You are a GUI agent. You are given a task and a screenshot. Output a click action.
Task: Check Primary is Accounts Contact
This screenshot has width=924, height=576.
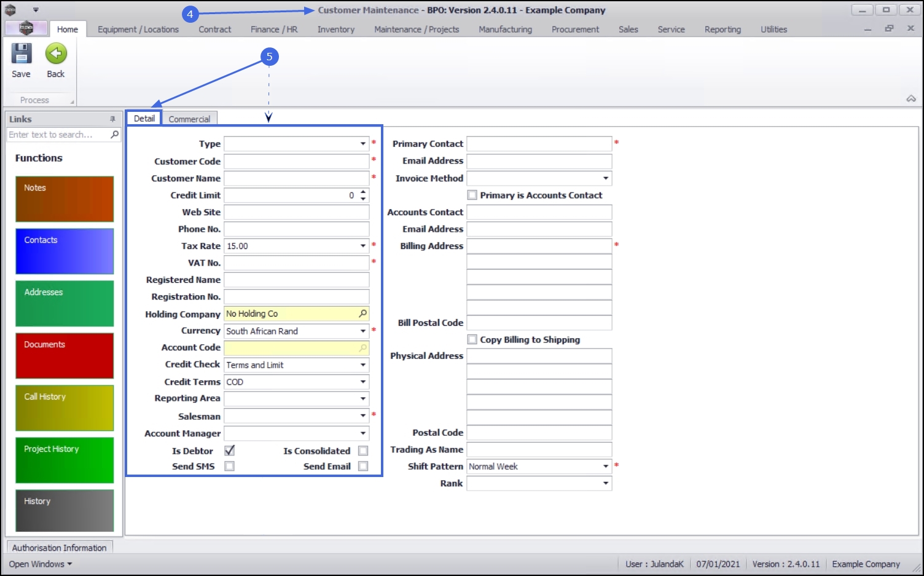[x=472, y=195]
